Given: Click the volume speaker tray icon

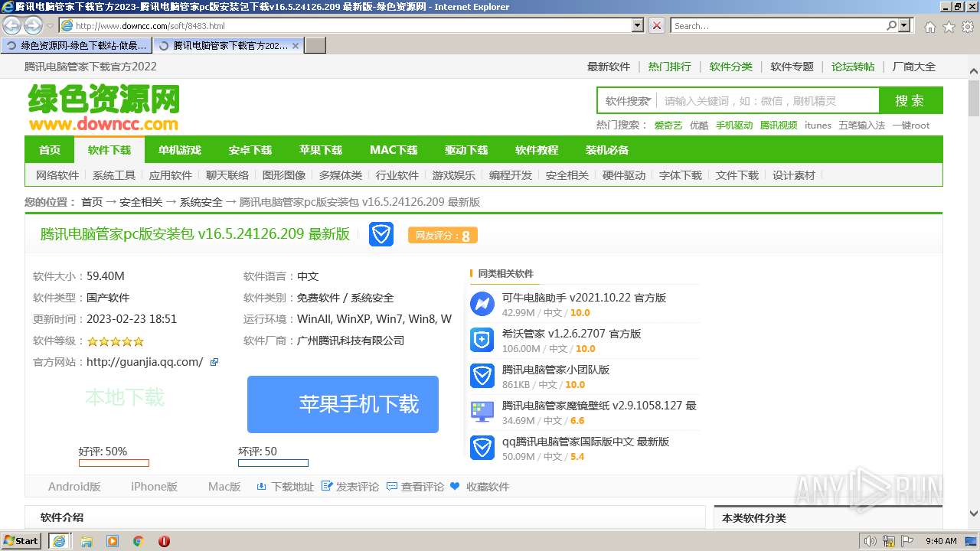Looking at the screenshot, I should [871, 541].
